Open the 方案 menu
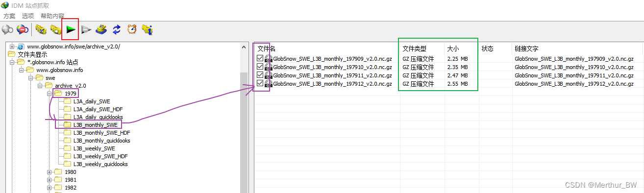 9,16
